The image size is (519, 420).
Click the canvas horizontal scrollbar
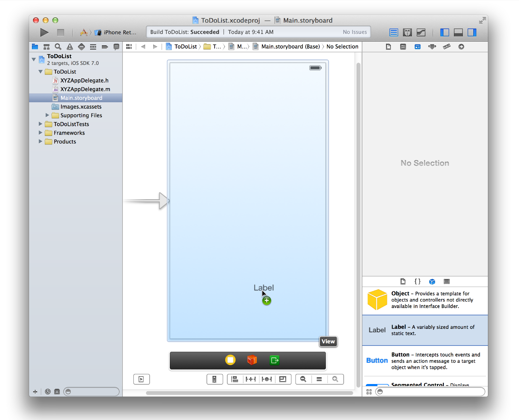tap(249, 393)
